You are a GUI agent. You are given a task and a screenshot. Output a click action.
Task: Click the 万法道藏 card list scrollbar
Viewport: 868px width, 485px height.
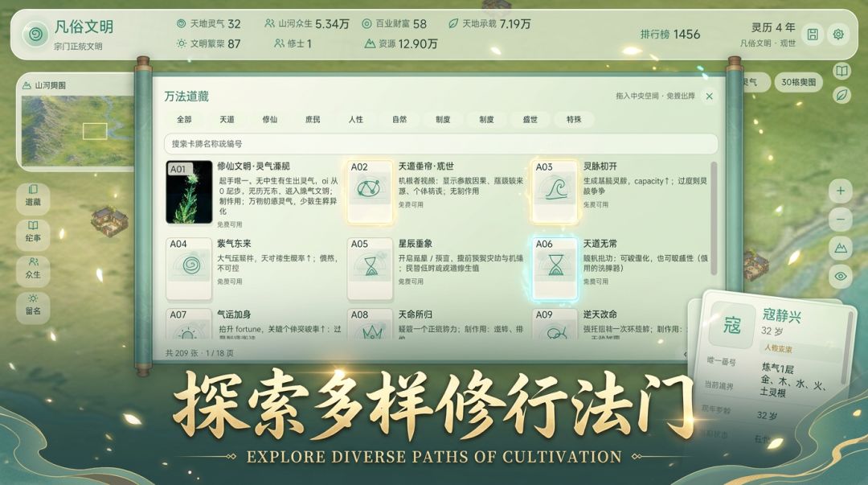click(714, 217)
